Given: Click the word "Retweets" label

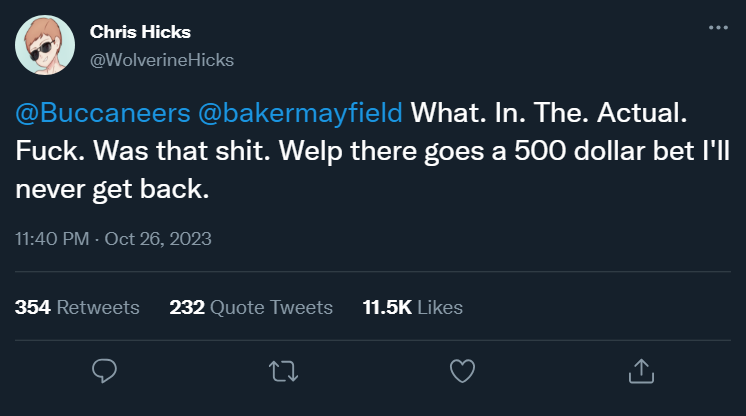Looking at the screenshot, I should [98, 307].
